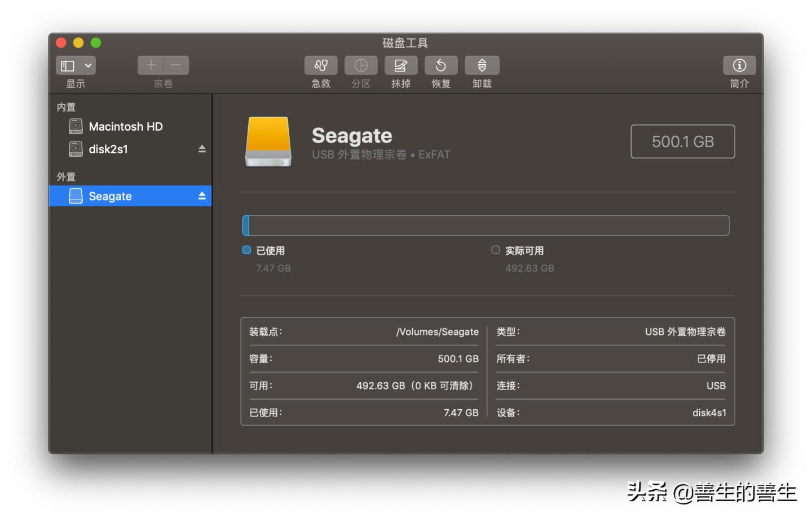Screen dimensions: 812x518
Task: Select Seagate in the sidebar
Action: tap(130, 196)
